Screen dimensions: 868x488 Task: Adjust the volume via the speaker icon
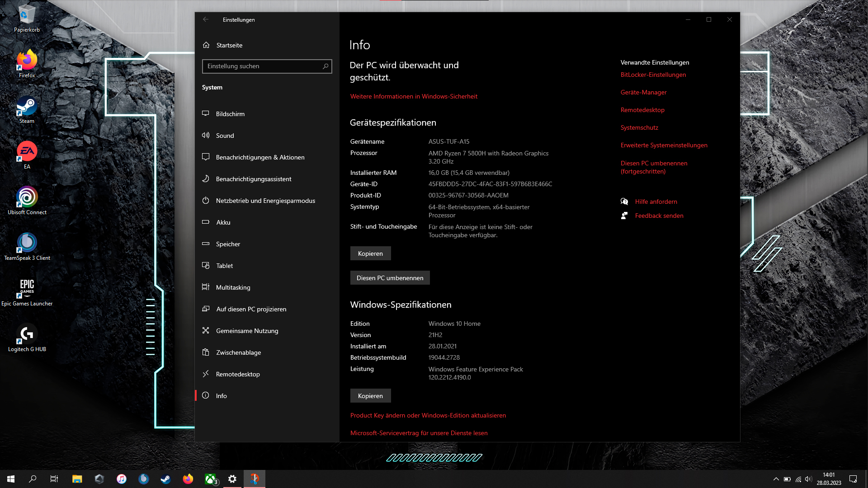click(808, 479)
